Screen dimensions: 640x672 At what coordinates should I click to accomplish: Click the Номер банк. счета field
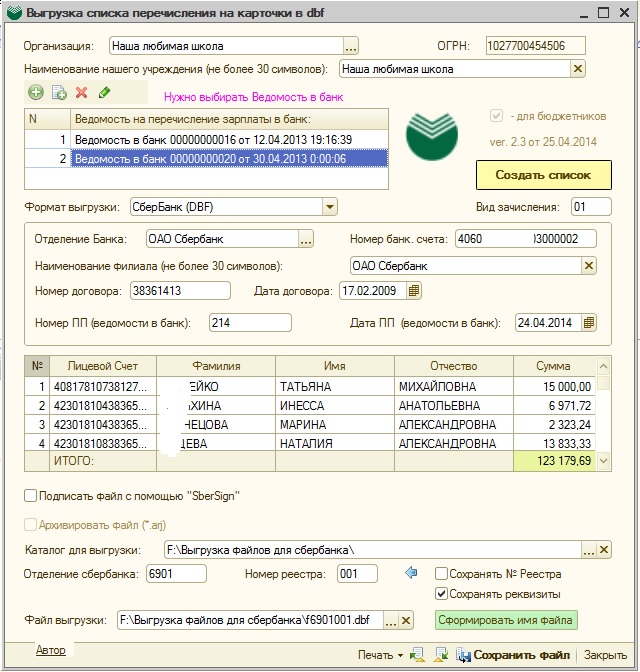coord(526,239)
